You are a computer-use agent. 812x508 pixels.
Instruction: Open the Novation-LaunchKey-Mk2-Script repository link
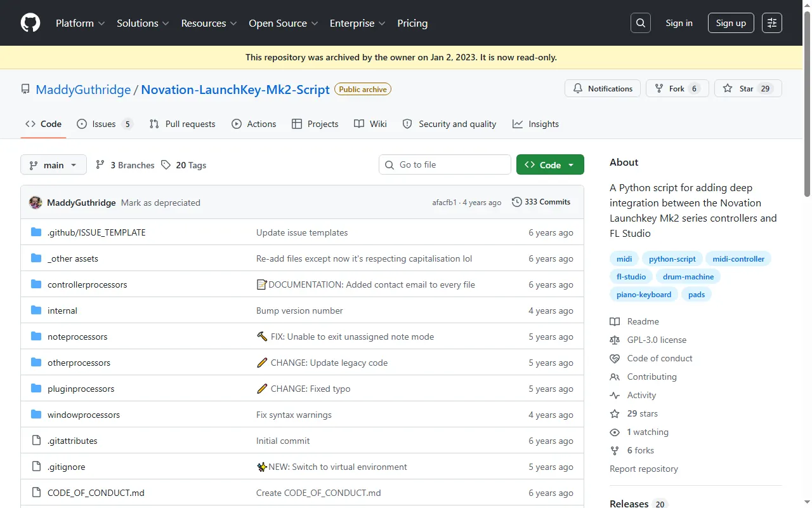[x=235, y=90]
